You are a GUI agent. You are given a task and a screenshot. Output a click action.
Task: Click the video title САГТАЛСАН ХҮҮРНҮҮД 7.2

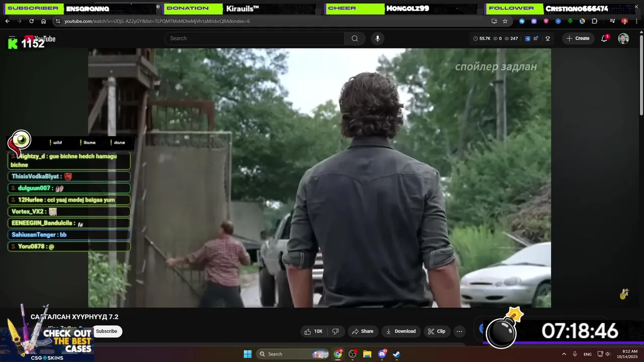coord(74,317)
